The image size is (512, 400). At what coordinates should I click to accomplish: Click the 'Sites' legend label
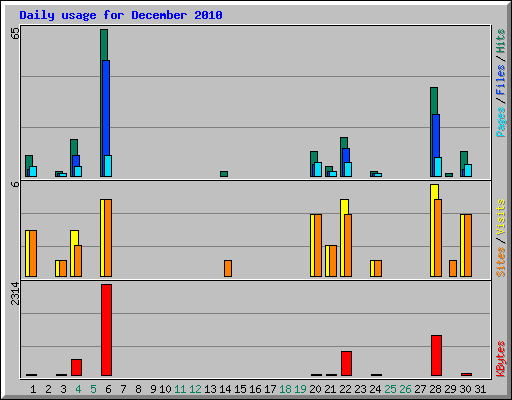click(500, 262)
